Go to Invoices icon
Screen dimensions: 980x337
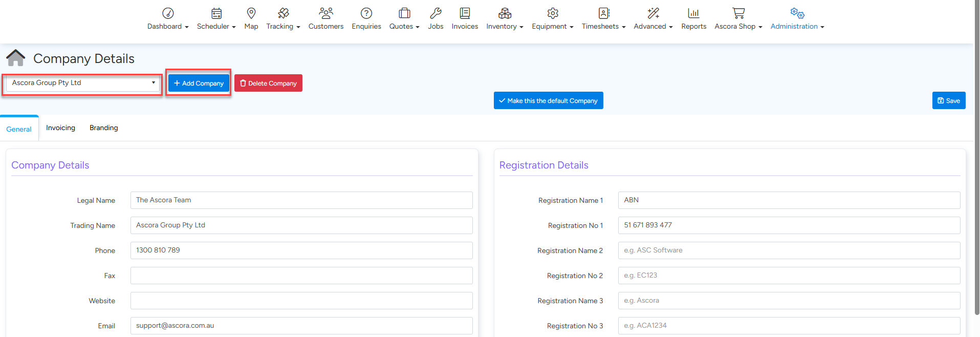(x=465, y=13)
